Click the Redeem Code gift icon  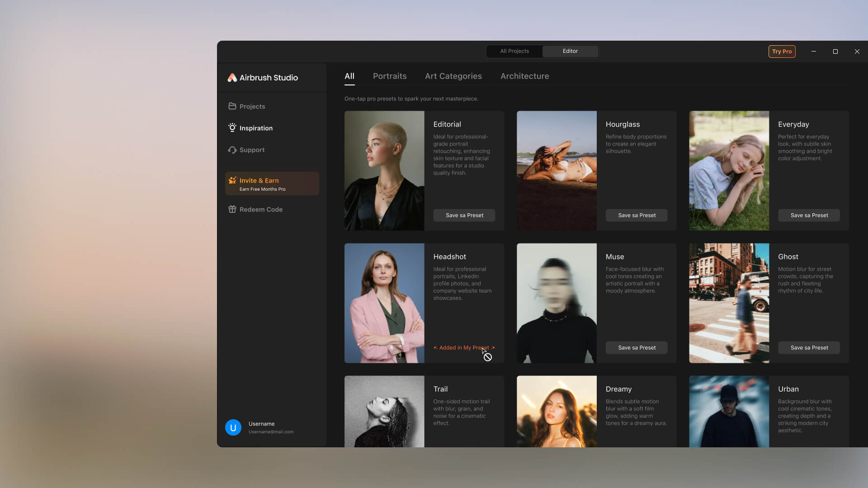[x=232, y=209]
